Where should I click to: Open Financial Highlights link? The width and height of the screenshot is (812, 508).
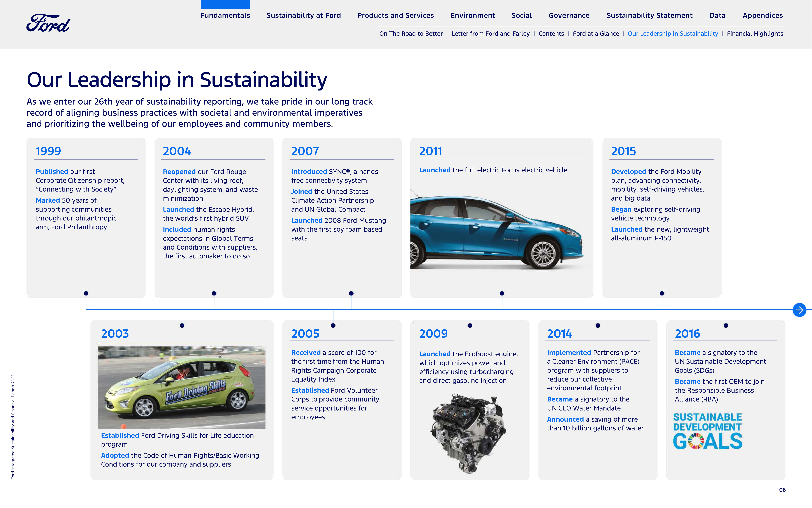(755, 34)
